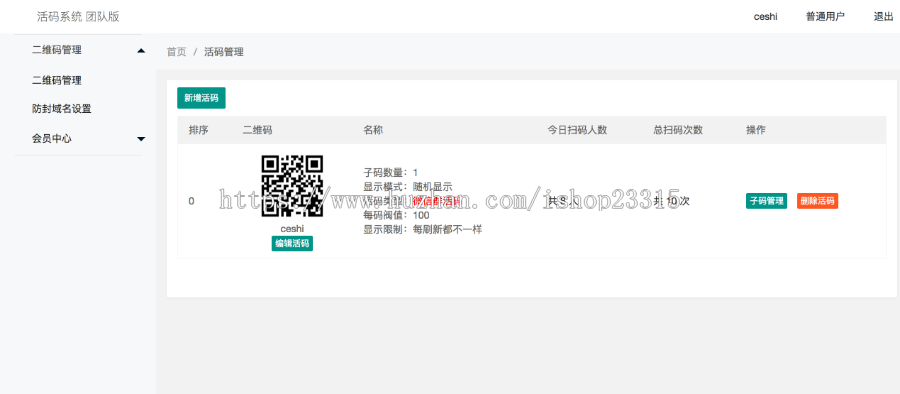Viewport: 900px width, 394px height.
Task: Click the 操作 column header
Action: 756,130
